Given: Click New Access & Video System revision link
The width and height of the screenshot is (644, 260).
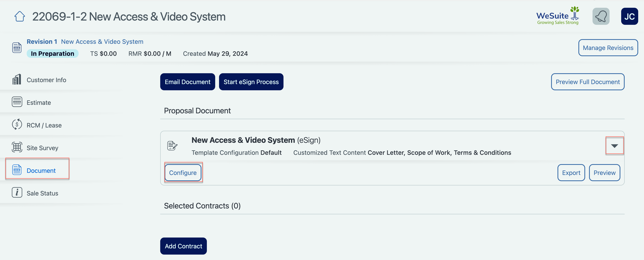Looking at the screenshot, I should [102, 41].
